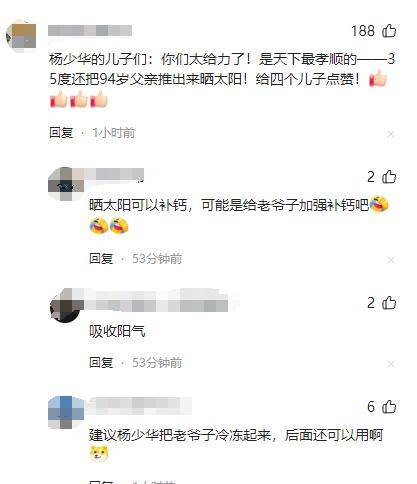Viewport: 417px width, 484px height.
Task: Click the 188 like count
Action: [363, 31]
